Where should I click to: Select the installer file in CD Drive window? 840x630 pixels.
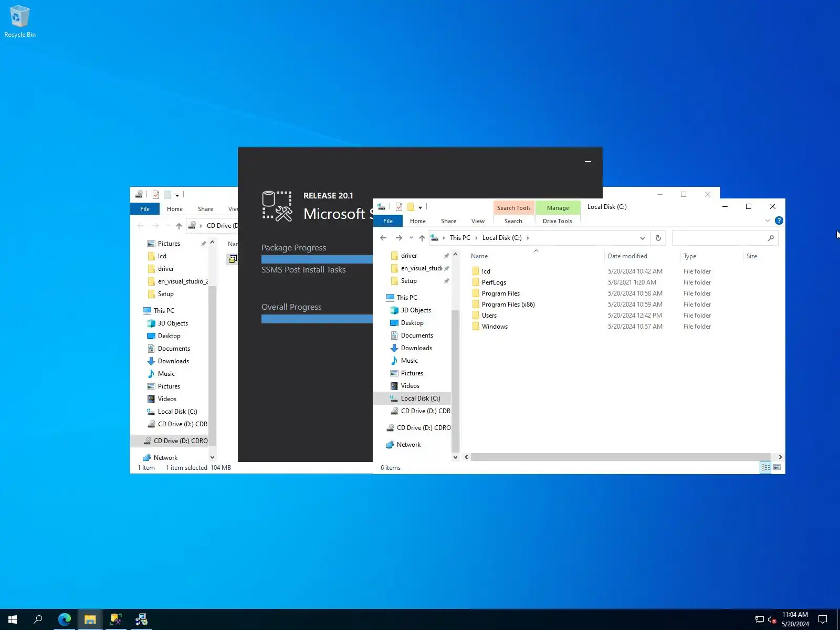233,259
